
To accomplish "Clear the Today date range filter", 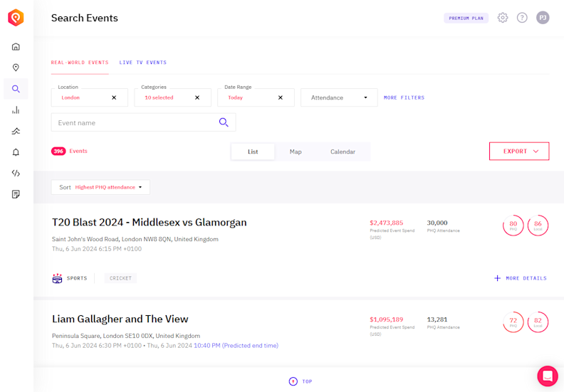I will click(x=281, y=97).
